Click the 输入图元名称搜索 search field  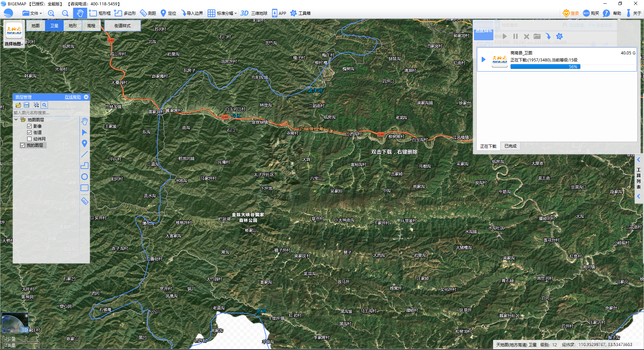tap(46, 113)
